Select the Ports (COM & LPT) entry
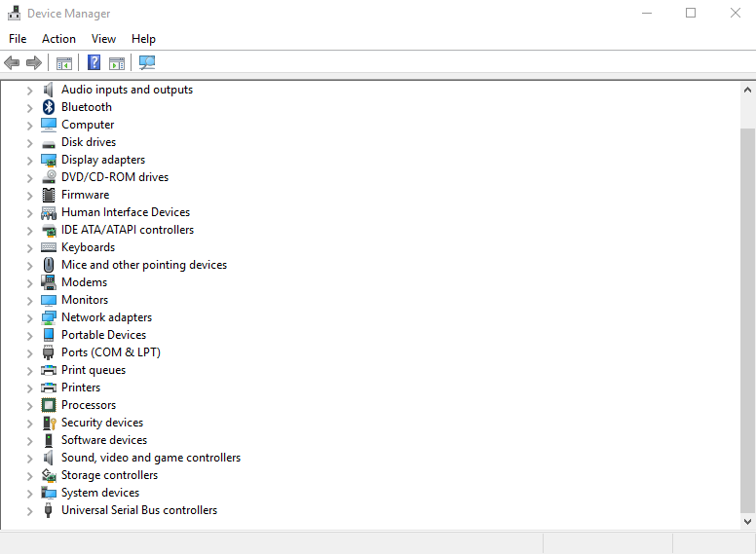756x554 pixels. tap(110, 352)
